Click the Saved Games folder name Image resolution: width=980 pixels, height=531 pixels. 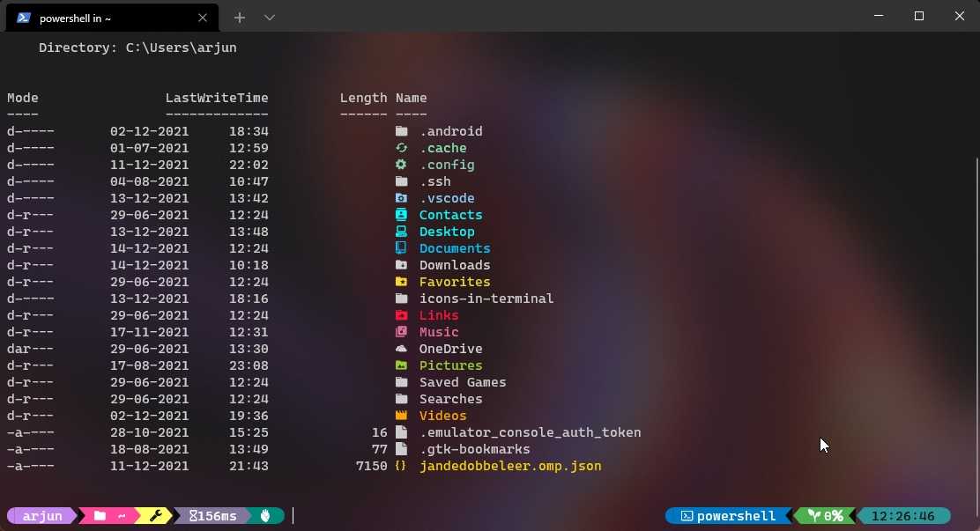click(x=463, y=382)
